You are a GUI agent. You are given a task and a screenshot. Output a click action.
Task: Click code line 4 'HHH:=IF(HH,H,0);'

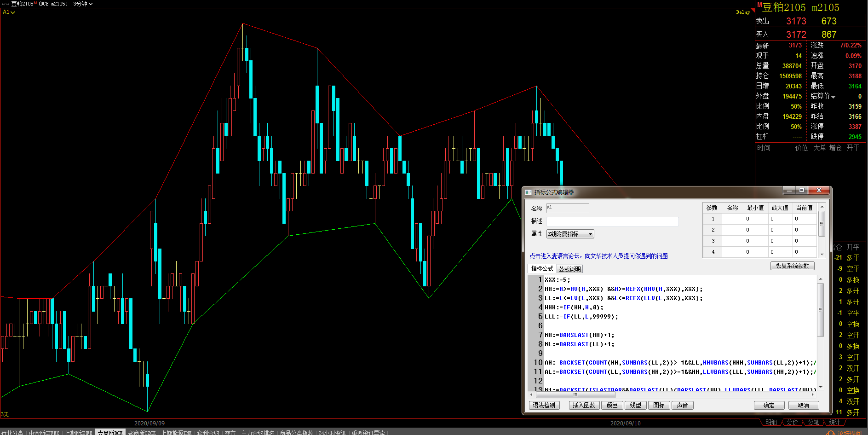pos(574,307)
